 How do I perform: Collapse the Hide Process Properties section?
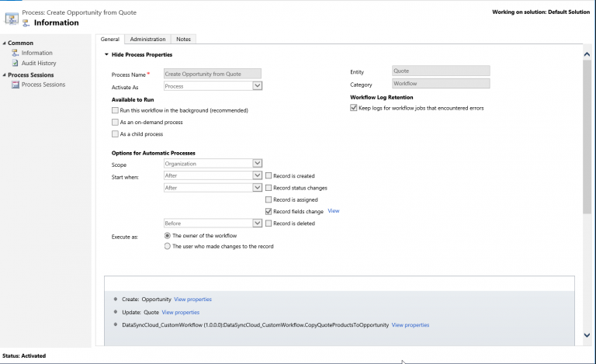pos(107,54)
